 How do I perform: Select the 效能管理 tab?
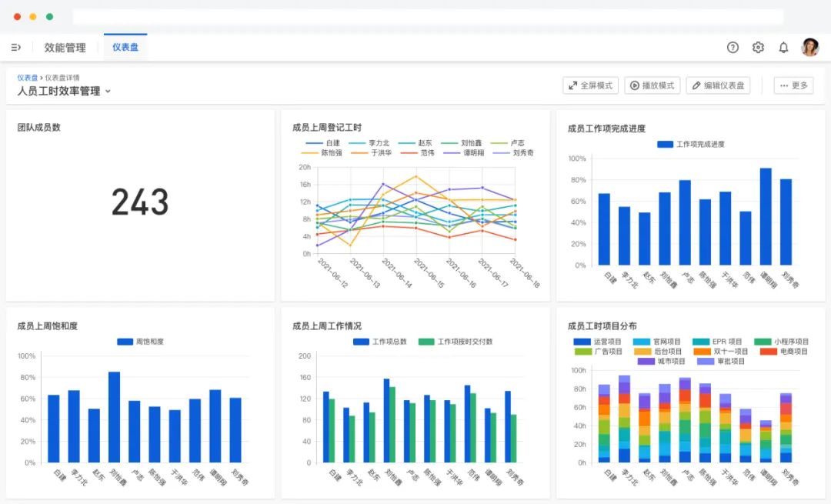click(65, 48)
